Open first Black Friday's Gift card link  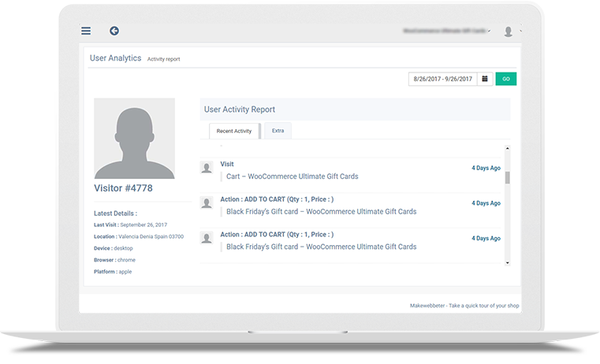click(321, 212)
